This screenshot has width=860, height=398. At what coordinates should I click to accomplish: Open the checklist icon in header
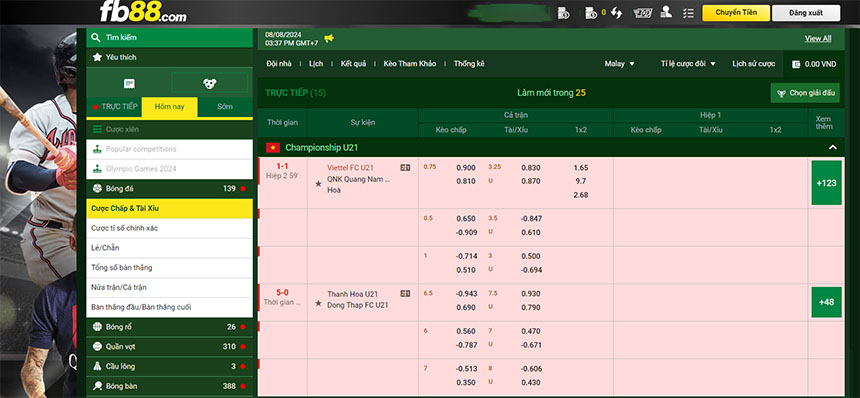tap(689, 13)
